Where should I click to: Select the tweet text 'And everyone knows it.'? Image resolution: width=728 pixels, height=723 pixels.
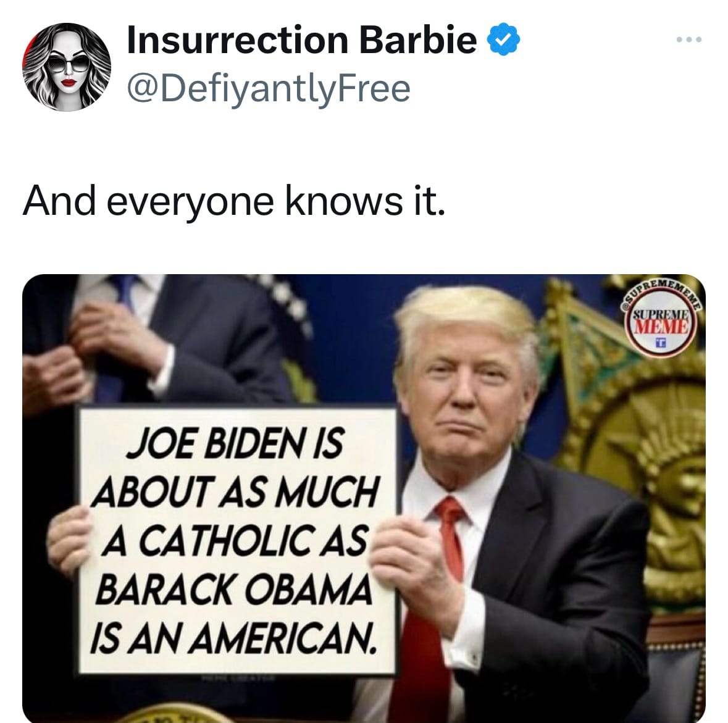(234, 201)
